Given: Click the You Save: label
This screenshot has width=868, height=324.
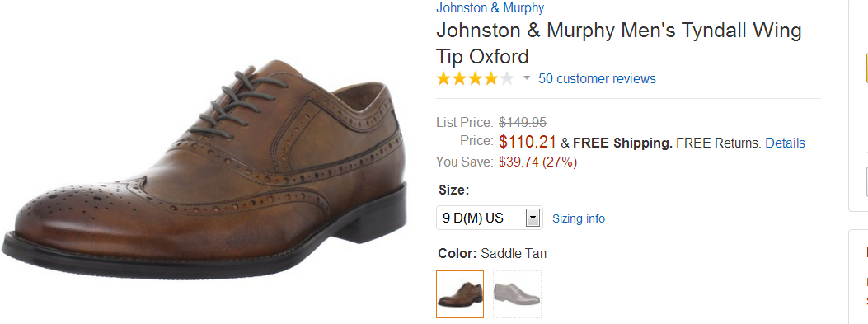Looking at the screenshot, I should point(464,162).
